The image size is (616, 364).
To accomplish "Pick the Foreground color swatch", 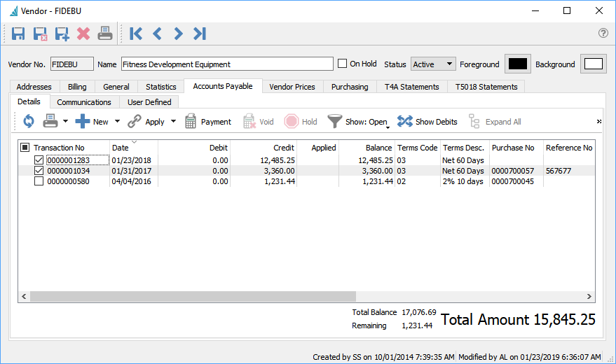I will pyautogui.click(x=517, y=64).
